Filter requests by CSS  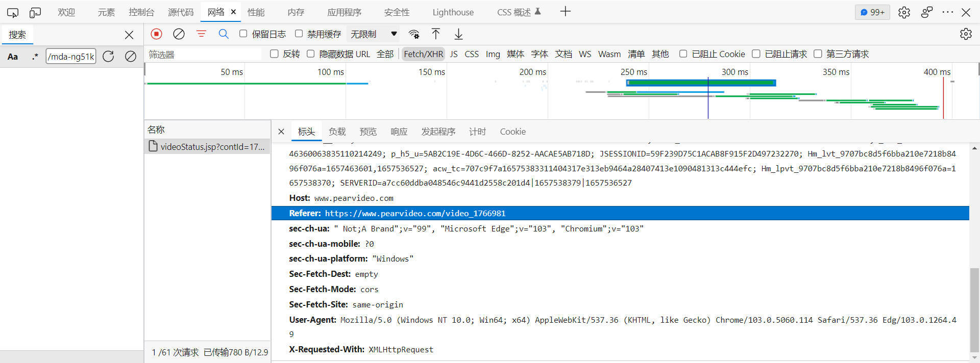[x=472, y=54]
